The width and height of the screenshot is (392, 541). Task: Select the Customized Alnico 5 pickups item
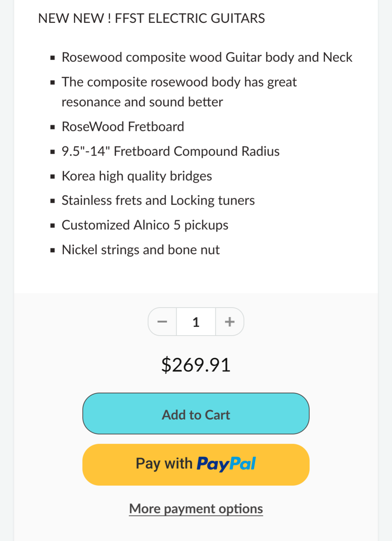click(x=145, y=225)
